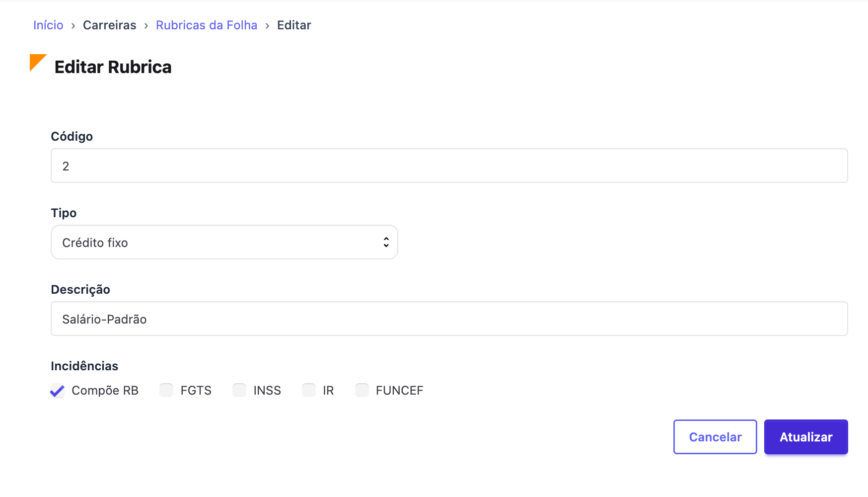Click the Cancelar button
Image resolution: width=868 pixels, height=497 pixels.
[715, 437]
